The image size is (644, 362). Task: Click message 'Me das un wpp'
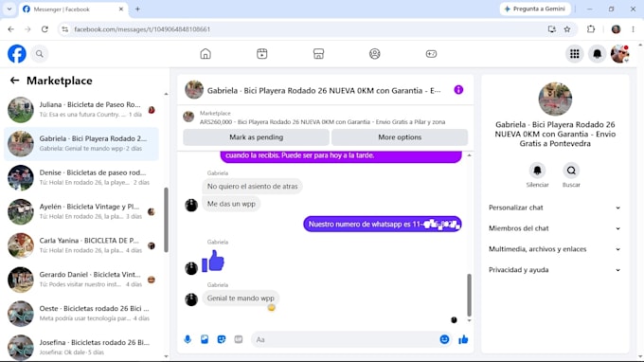(231, 204)
